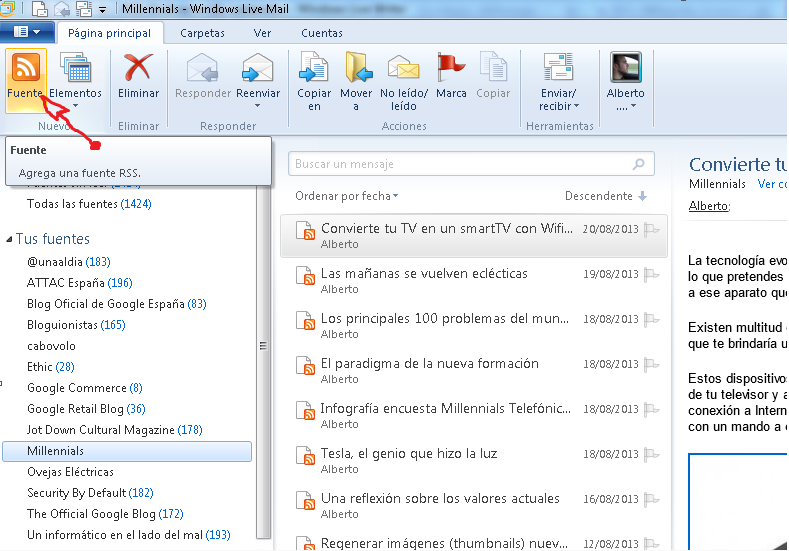Image resolution: width=789 pixels, height=551 pixels.
Task: Open the Reenviar dropdown arrow
Action: pyautogui.click(x=258, y=106)
